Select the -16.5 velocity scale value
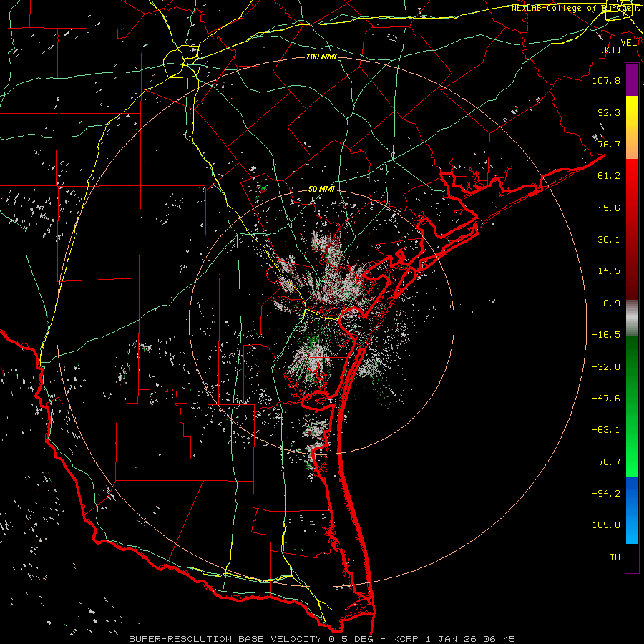This screenshot has height=644, width=644. pyautogui.click(x=606, y=335)
